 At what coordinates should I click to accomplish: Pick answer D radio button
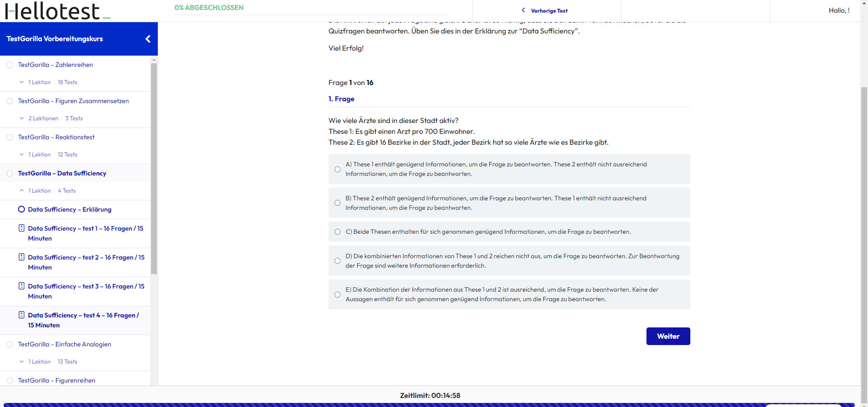point(337,261)
